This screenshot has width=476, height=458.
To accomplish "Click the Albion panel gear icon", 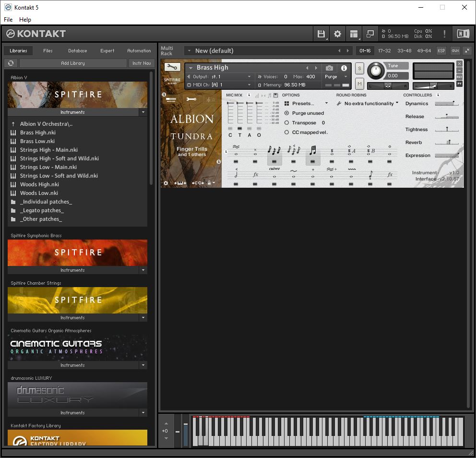I will 166,183.
